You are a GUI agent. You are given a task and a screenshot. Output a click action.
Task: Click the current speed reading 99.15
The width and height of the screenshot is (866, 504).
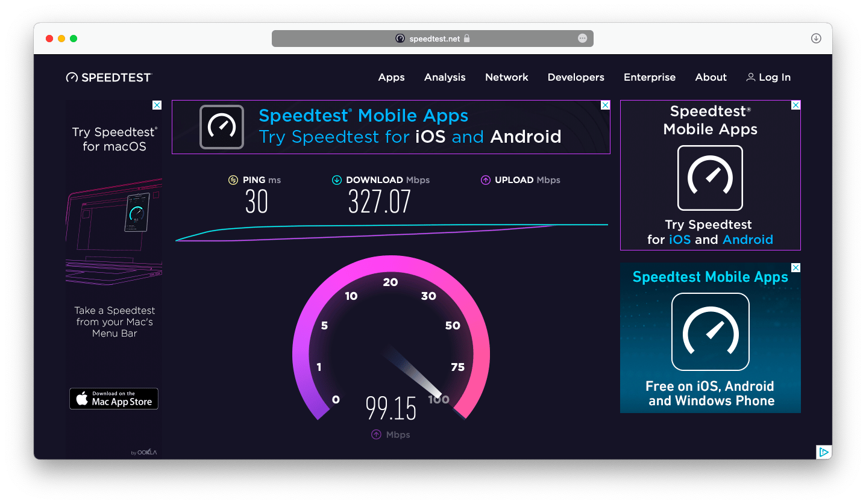tap(391, 409)
